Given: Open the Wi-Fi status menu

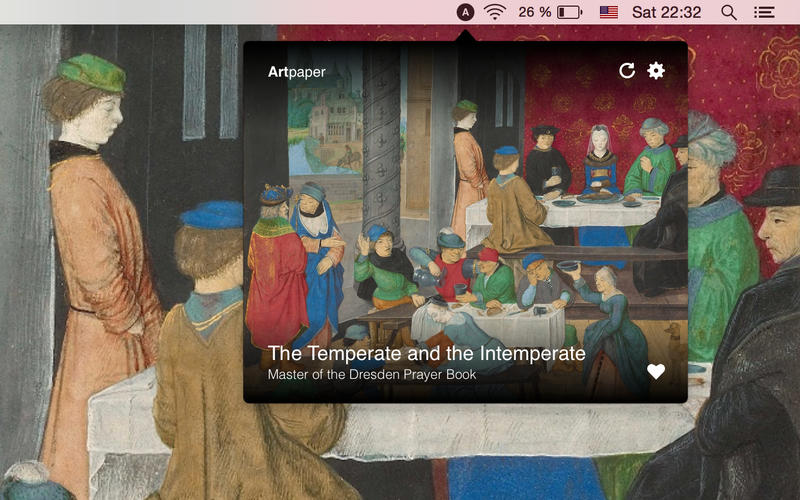Looking at the screenshot, I should point(495,12).
